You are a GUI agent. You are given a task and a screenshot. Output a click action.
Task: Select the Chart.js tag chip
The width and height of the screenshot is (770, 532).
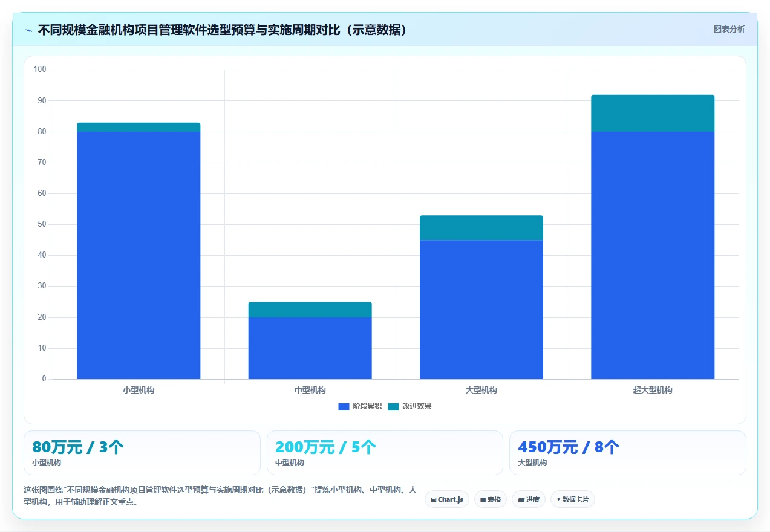(447, 499)
